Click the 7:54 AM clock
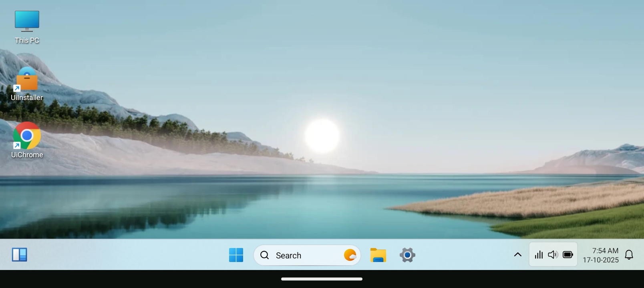The width and height of the screenshot is (644, 288). [605, 251]
